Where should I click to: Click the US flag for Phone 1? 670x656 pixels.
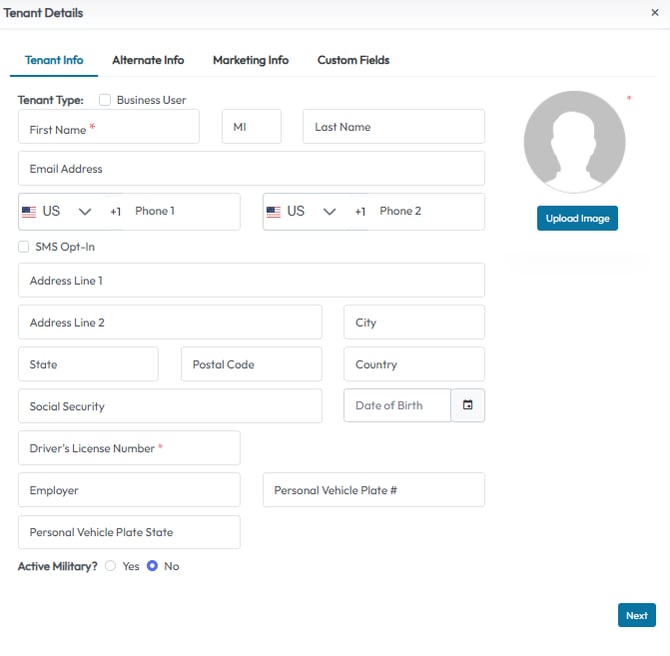click(28, 212)
